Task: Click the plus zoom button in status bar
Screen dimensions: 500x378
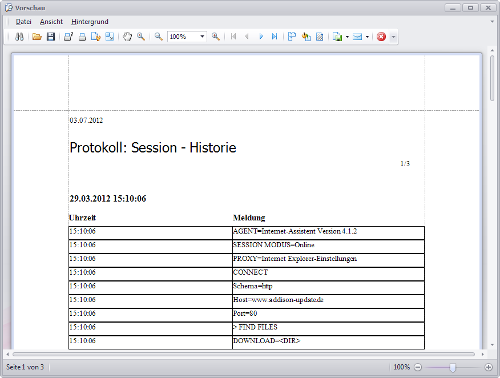Action: click(488, 367)
